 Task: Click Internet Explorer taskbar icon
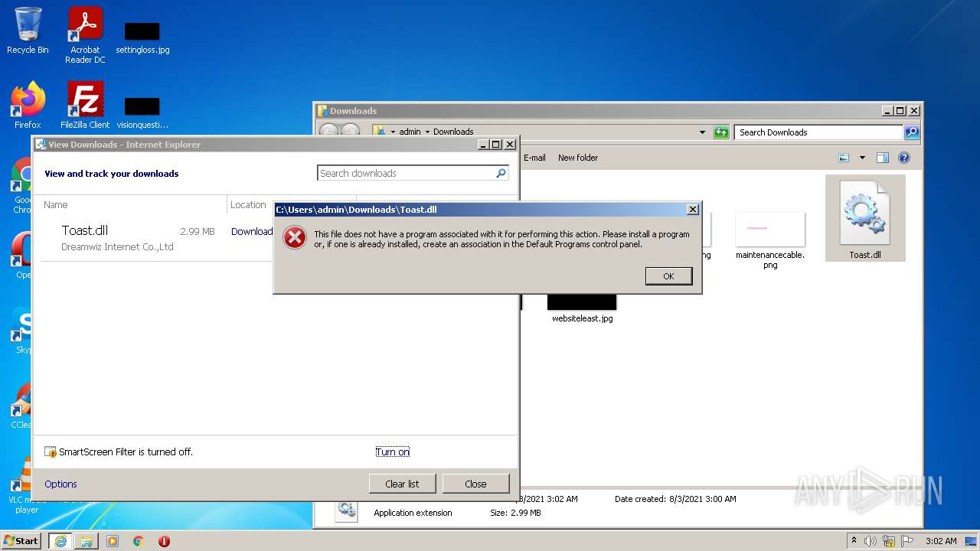pyautogui.click(x=60, y=541)
